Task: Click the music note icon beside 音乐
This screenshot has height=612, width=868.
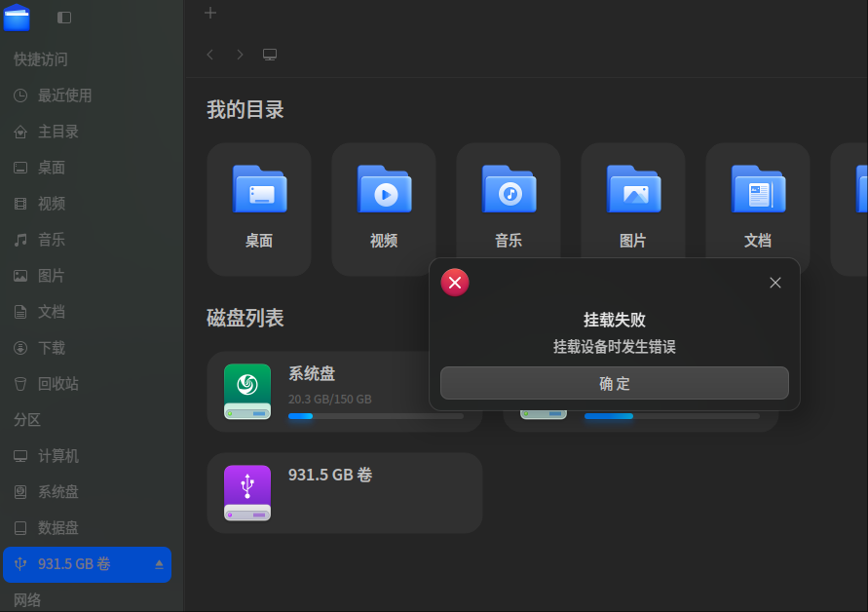Action: [x=20, y=240]
